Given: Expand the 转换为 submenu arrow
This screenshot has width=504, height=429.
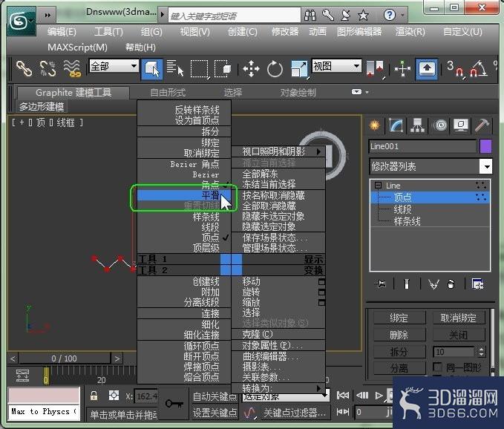Looking at the screenshot, I should point(318,388).
